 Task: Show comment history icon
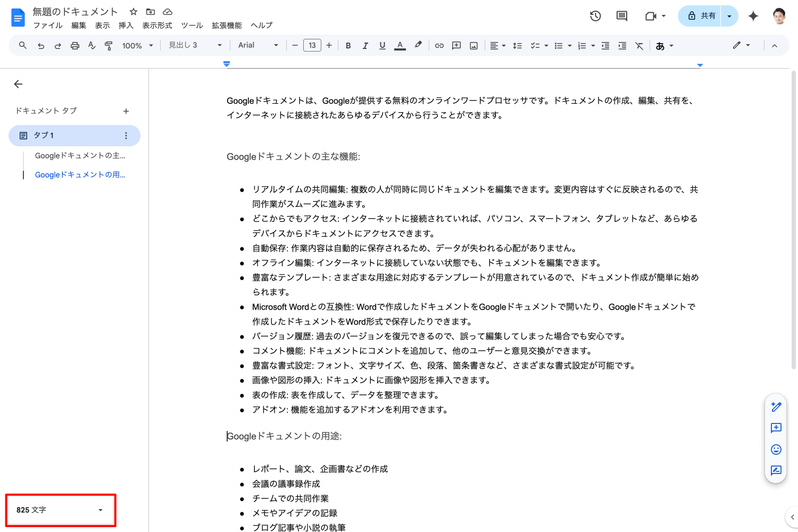[621, 16]
